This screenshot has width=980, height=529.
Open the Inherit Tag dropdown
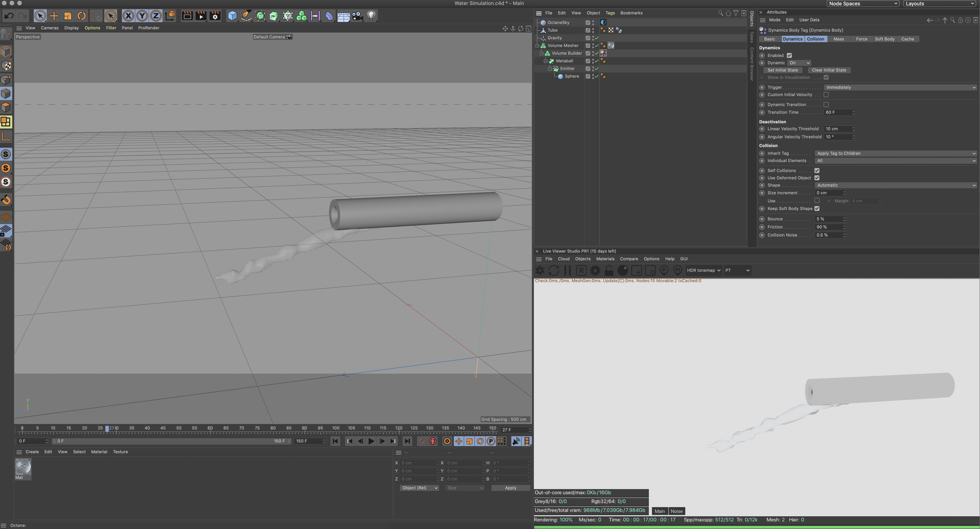pos(895,153)
